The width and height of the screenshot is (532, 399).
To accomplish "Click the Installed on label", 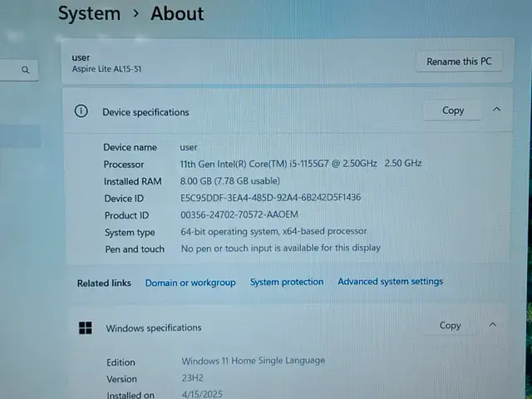I will tap(131, 396).
